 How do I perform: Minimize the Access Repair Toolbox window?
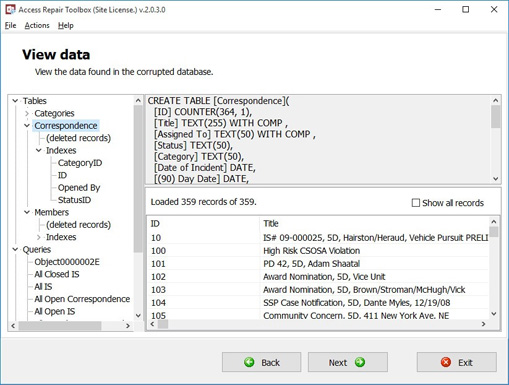coord(438,10)
